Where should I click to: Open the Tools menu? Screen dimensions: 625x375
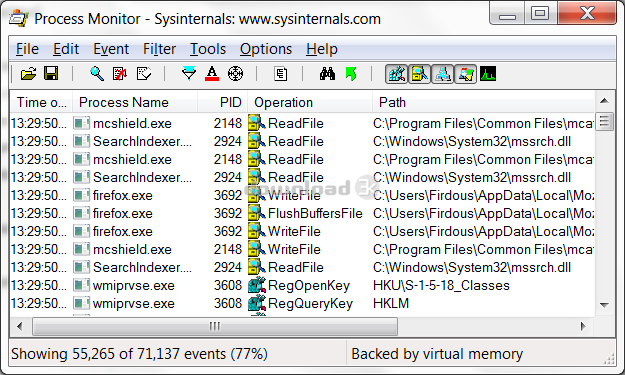click(x=208, y=49)
